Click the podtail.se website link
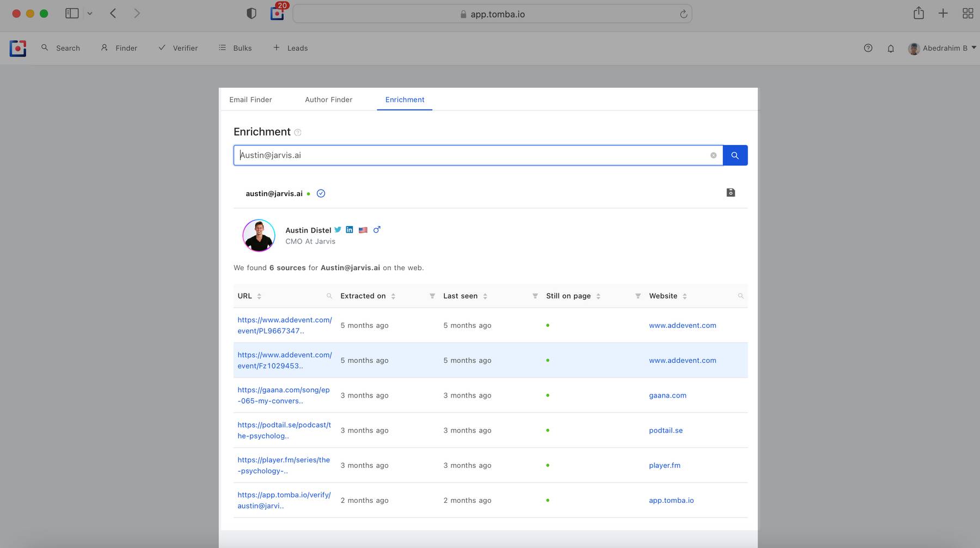 (x=666, y=430)
